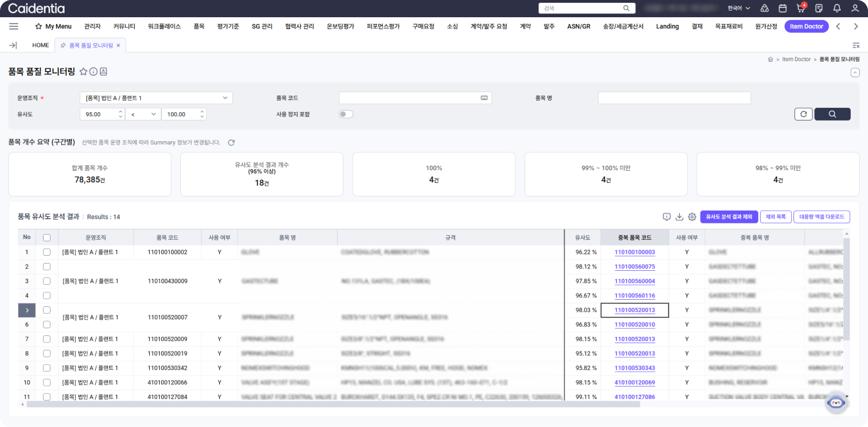Open the grid settings gear icon
Image resolution: width=868 pixels, height=427 pixels.
click(x=692, y=217)
